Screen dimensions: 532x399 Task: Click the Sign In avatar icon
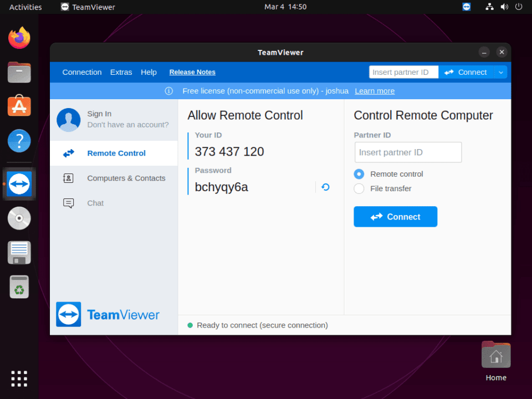[68, 120]
